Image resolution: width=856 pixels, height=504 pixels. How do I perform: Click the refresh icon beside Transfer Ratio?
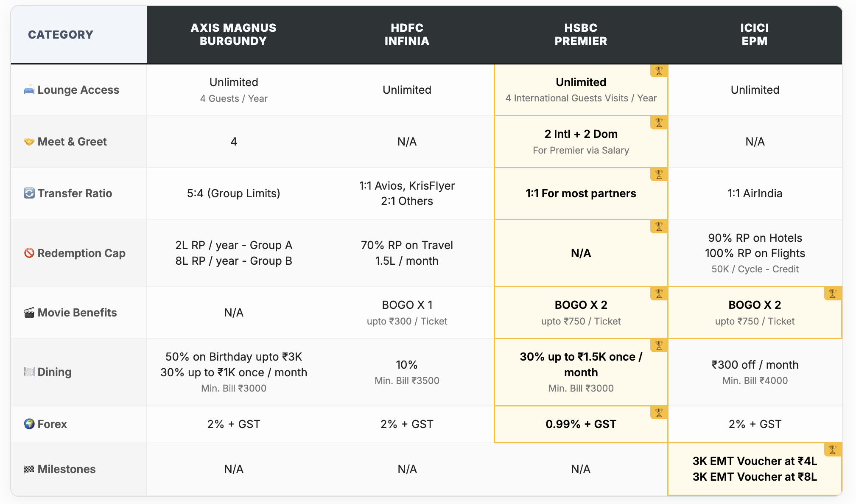pos(29,193)
